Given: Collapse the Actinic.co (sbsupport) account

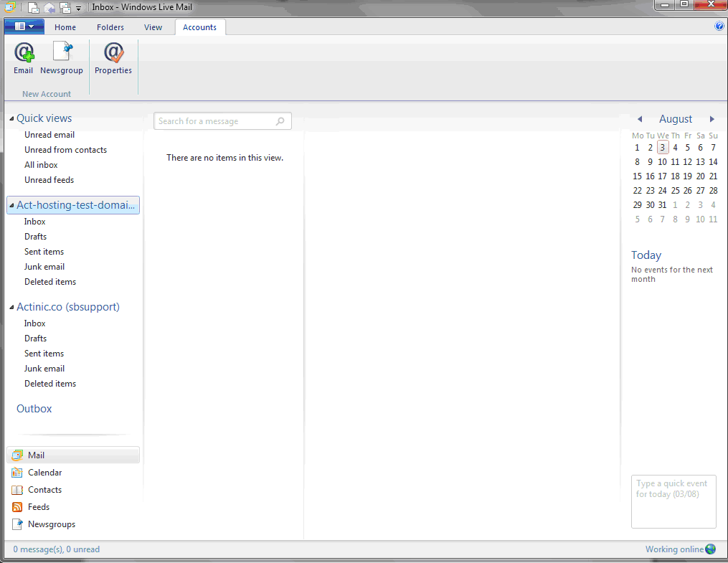Looking at the screenshot, I should (x=11, y=308).
